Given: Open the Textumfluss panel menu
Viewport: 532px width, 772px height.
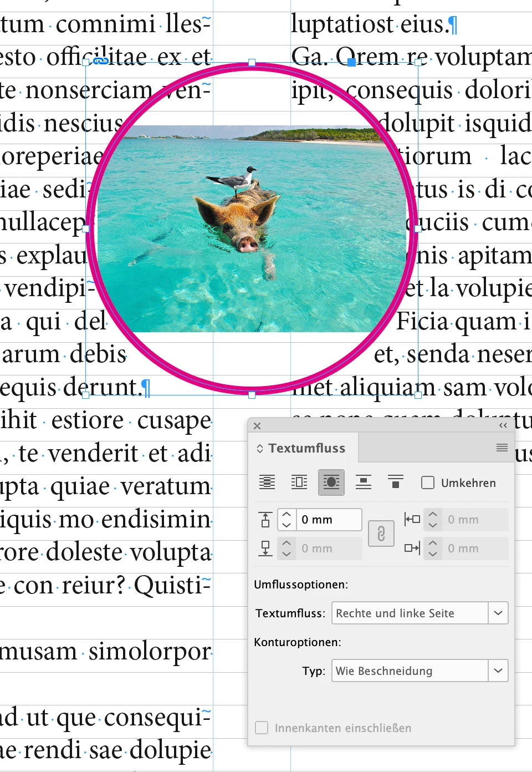Looking at the screenshot, I should (502, 448).
